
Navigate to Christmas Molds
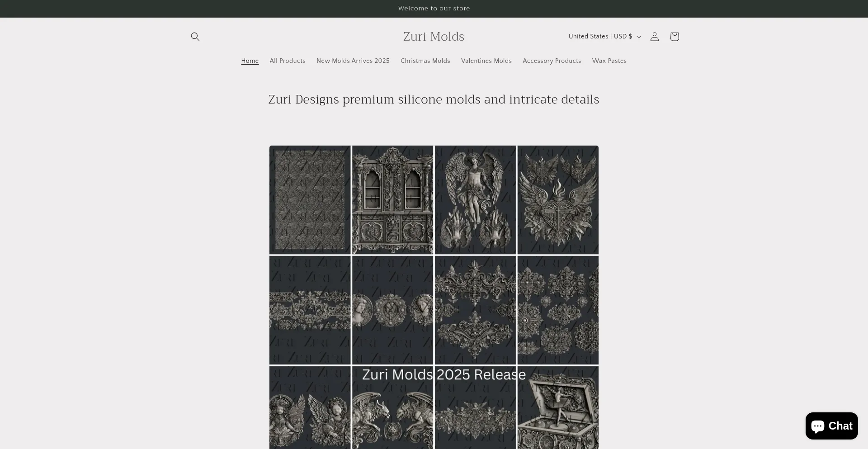[x=425, y=61]
